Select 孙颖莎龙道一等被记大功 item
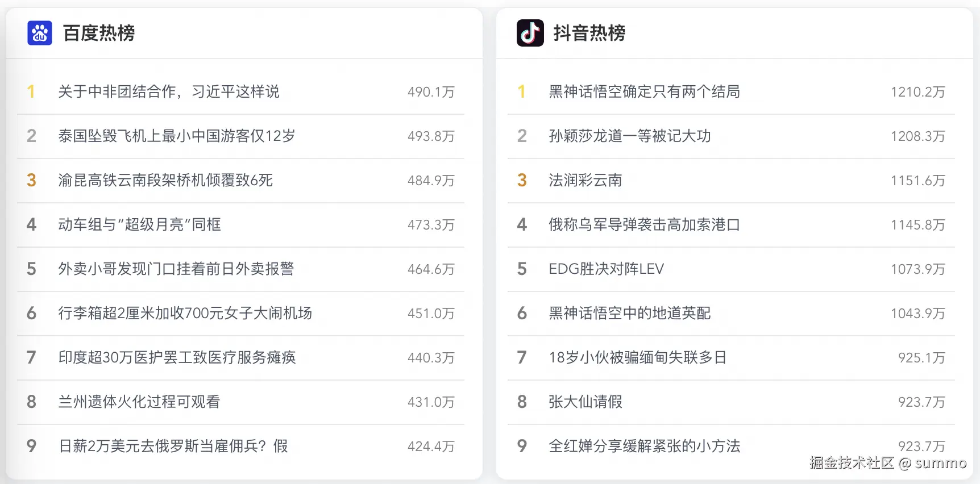This screenshot has height=484, width=980. point(629,136)
